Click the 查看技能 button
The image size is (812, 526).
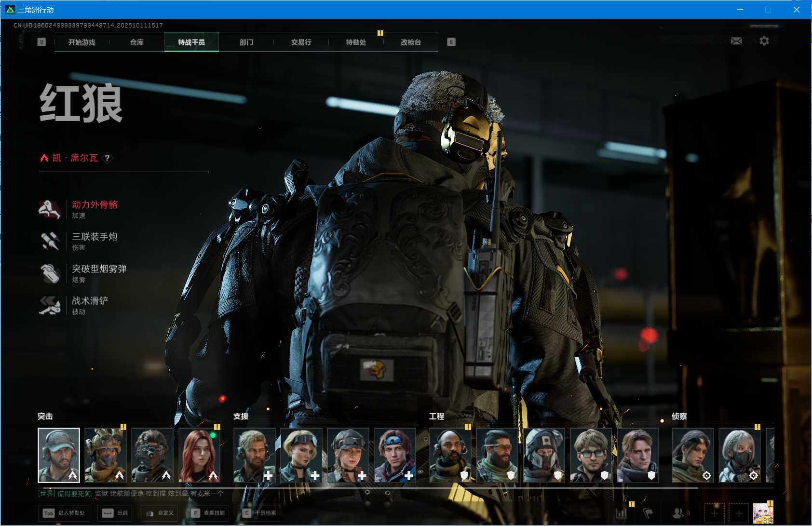pyautogui.click(x=208, y=513)
